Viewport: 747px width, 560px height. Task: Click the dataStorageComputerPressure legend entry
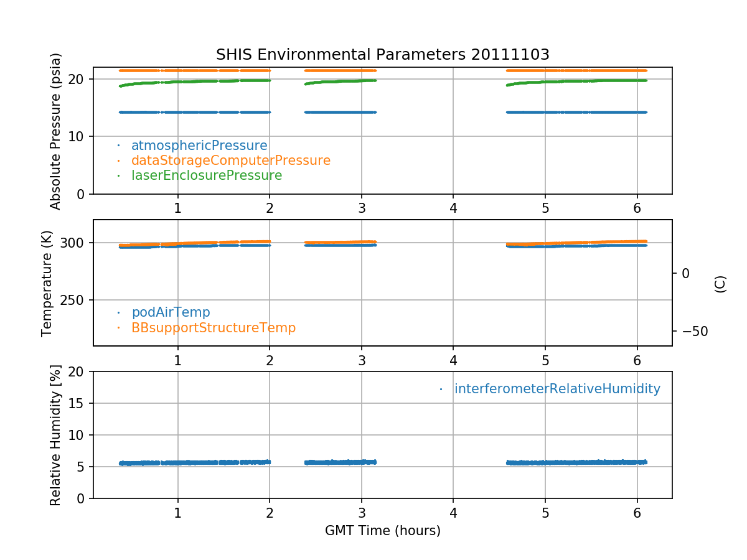pyautogui.click(x=230, y=161)
